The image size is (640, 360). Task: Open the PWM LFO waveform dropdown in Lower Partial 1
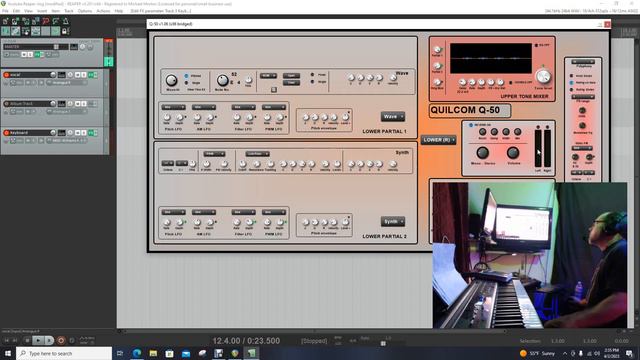[273, 107]
